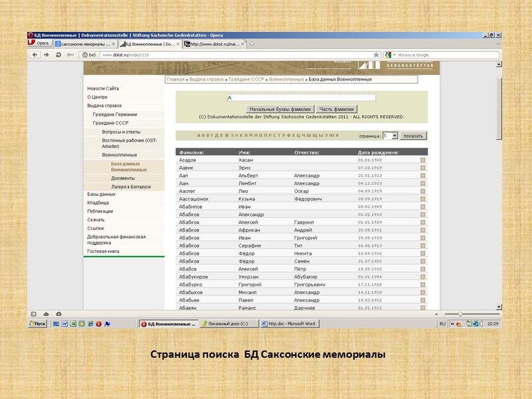Expand the Абабилов Иван row plus icon

[423, 207]
